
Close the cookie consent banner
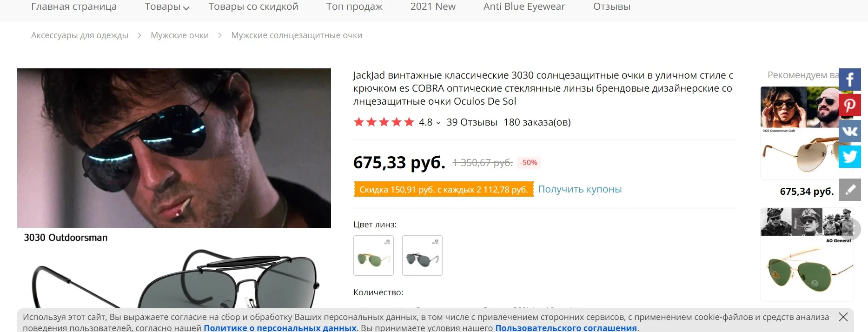coord(843,317)
